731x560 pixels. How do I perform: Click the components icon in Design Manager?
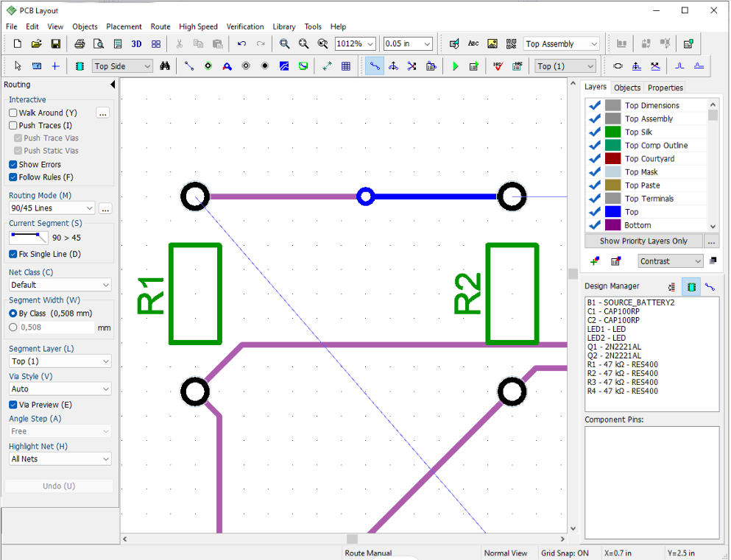tap(691, 286)
